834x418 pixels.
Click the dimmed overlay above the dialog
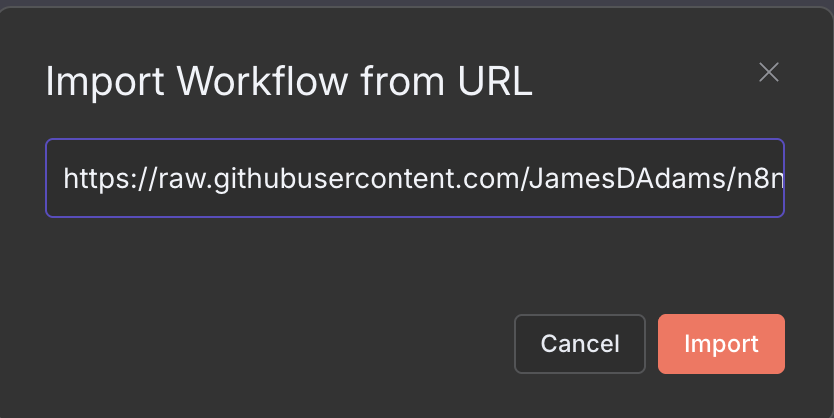point(417,3)
